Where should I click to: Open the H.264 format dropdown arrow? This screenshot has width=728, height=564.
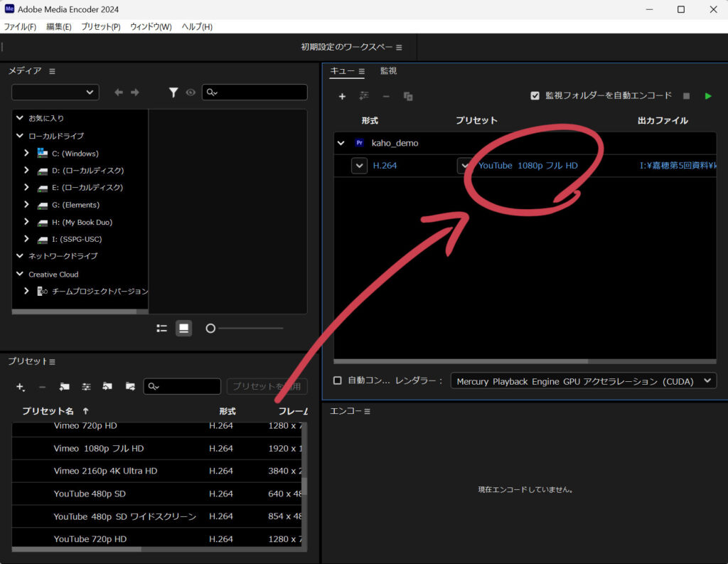359,166
